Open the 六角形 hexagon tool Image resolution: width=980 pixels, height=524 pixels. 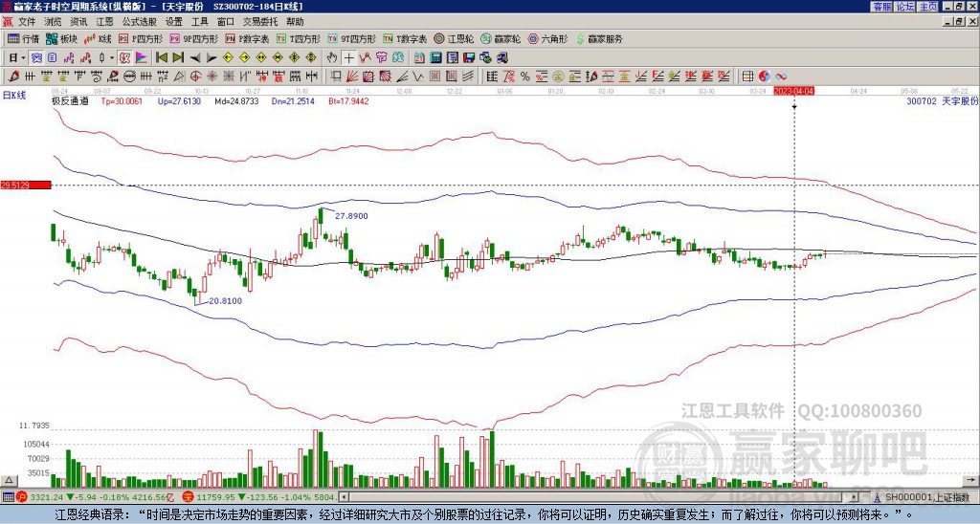(548, 38)
